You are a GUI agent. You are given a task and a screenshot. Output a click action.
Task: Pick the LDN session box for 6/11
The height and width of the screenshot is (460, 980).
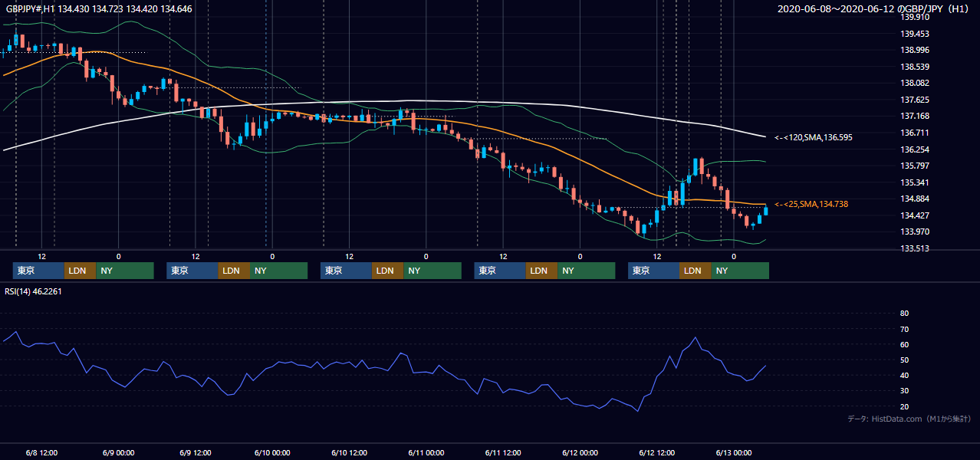(x=541, y=271)
